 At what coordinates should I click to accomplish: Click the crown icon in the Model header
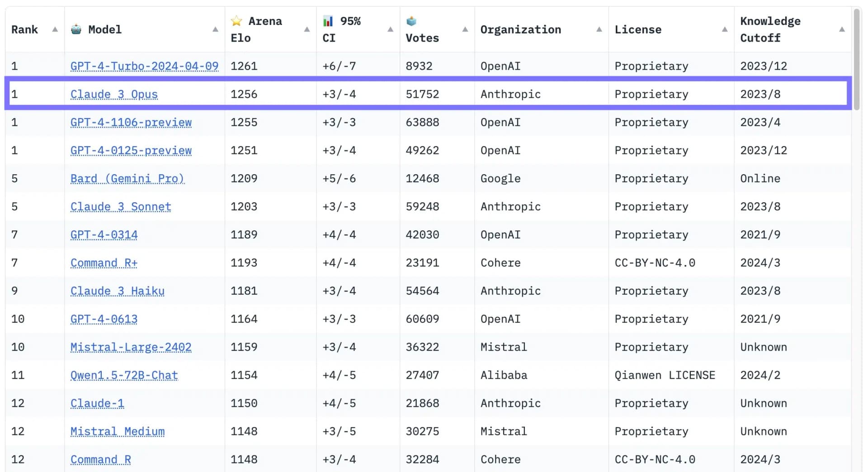pyautogui.click(x=76, y=29)
